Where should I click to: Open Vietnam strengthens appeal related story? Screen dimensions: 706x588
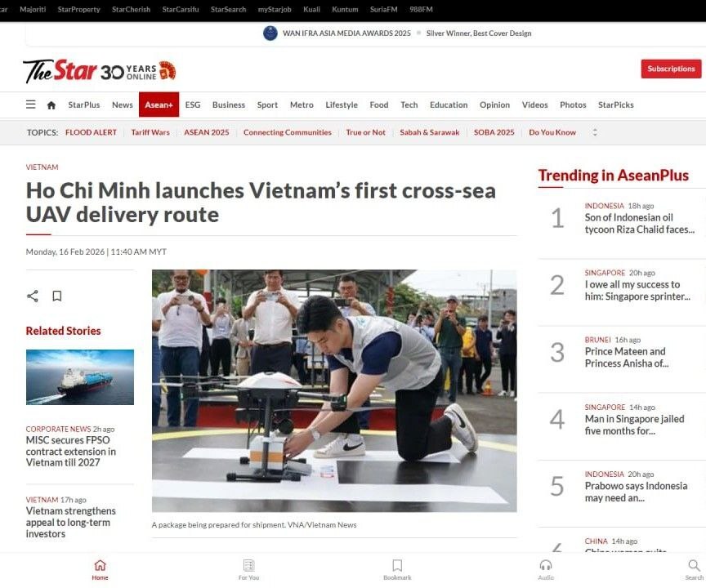click(x=71, y=523)
